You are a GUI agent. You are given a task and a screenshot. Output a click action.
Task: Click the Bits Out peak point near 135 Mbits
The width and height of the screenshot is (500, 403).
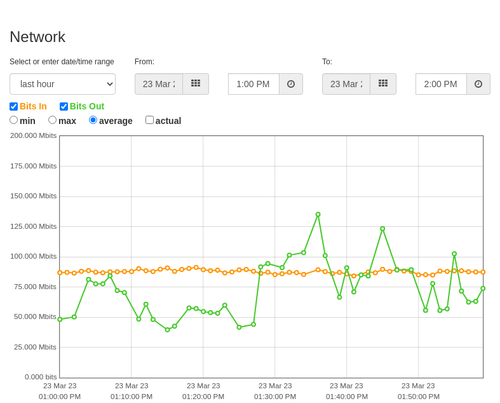pyautogui.click(x=318, y=215)
